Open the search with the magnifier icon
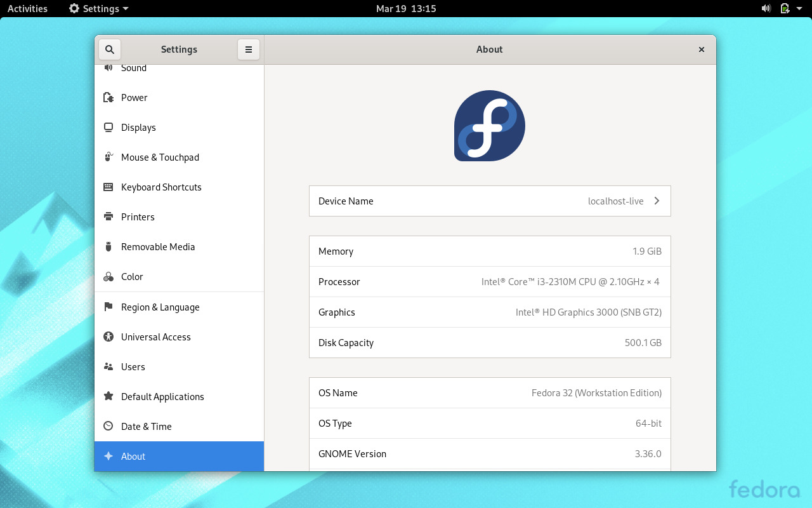The width and height of the screenshot is (812, 508). (109, 49)
